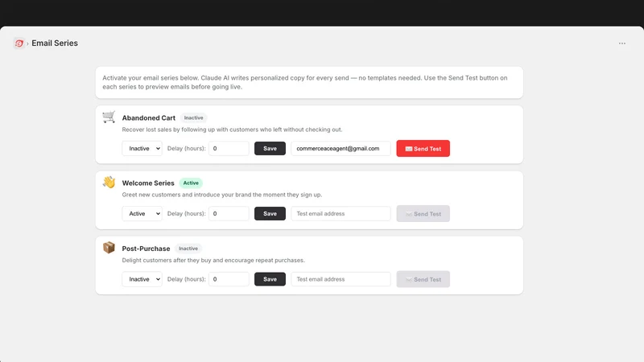Click Inactive badge next to Abandoned Cart

pos(193,117)
